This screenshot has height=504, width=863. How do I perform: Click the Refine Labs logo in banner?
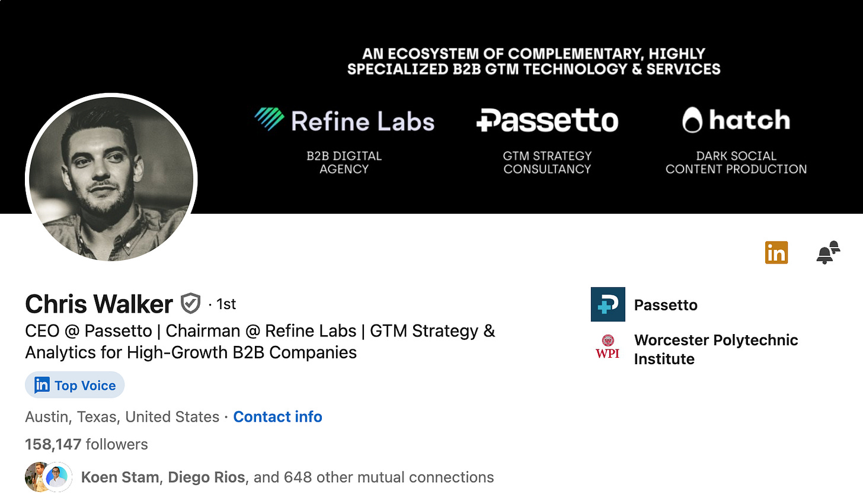click(x=344, y=121)
